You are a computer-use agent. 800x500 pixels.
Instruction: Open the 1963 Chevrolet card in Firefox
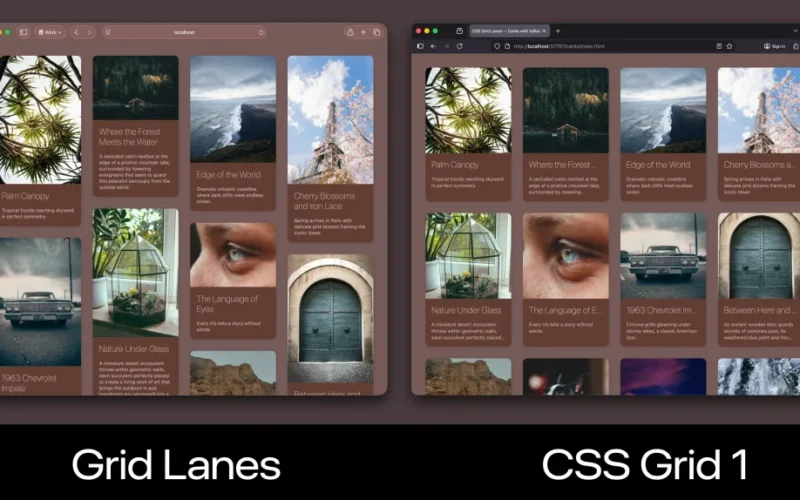point(663,278)
